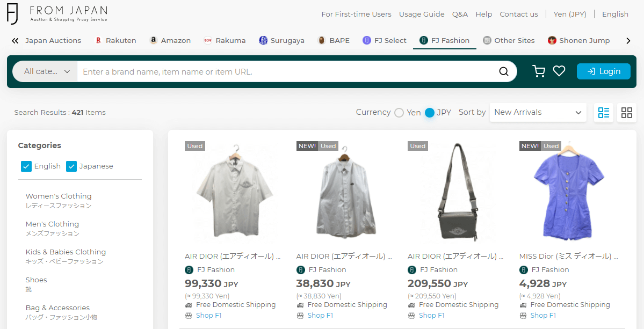644x329 pixels.
Task: Open the Help menu link
Action: pos(484,14)
